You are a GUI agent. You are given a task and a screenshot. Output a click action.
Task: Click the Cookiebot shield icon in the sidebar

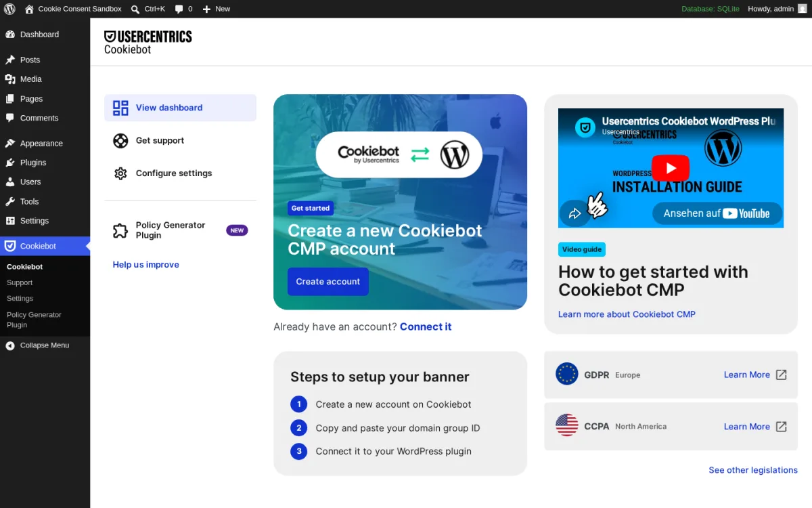pyautogui.click(x=10, y=246)
